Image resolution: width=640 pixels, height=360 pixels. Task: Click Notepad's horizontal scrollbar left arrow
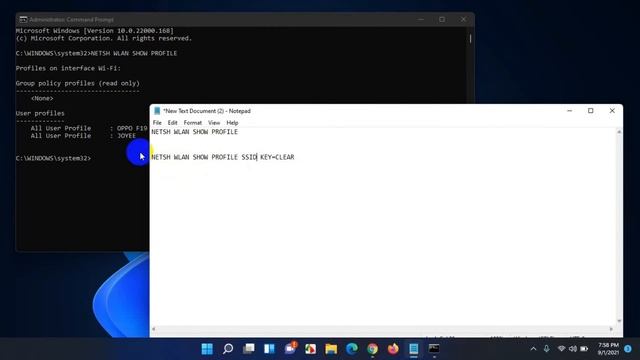pyautogui.click(x=153, y=329)
